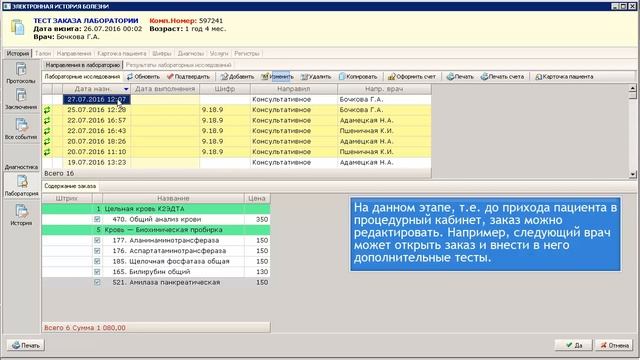
Task: Click green sync icon on 20.07.2016 18:26 row
Action: (x=47, y=141)
